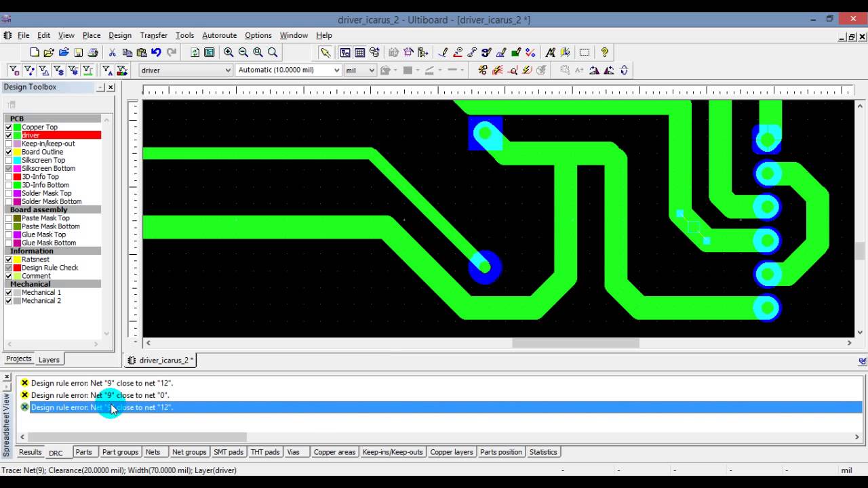Viewport: 868px width, 488px height.
Task: Toggle Copper Top layer checkbox
Action: pyautogui.click(x=9, y=127)
